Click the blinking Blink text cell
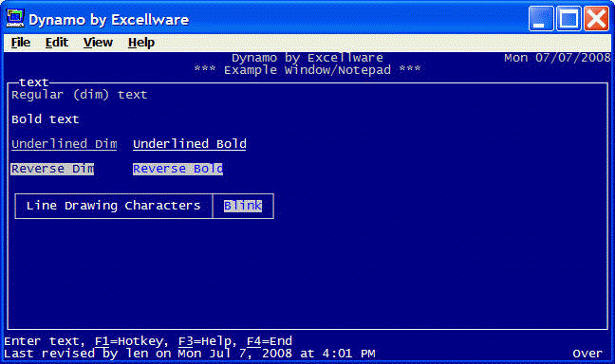 pyautogui.click(x=243, y=206)
